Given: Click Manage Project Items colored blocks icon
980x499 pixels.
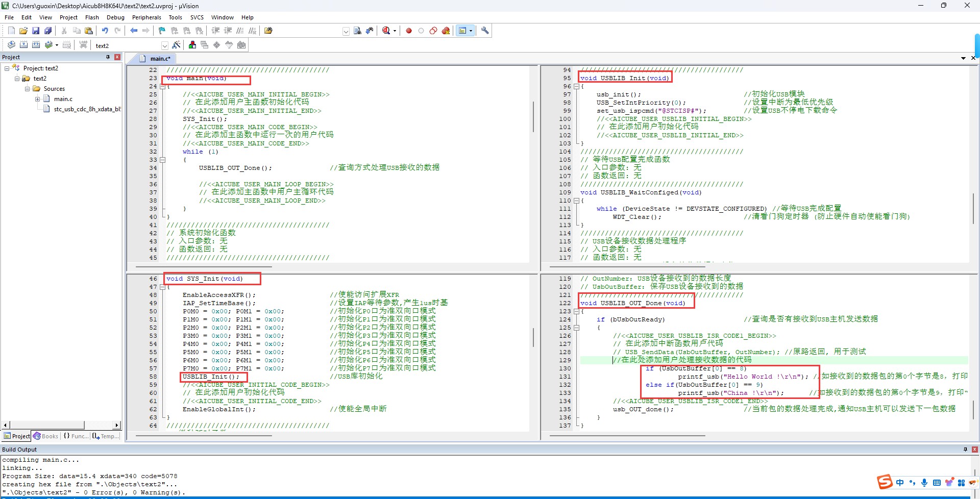Looking at the screenshot, I should click(192, 45).
